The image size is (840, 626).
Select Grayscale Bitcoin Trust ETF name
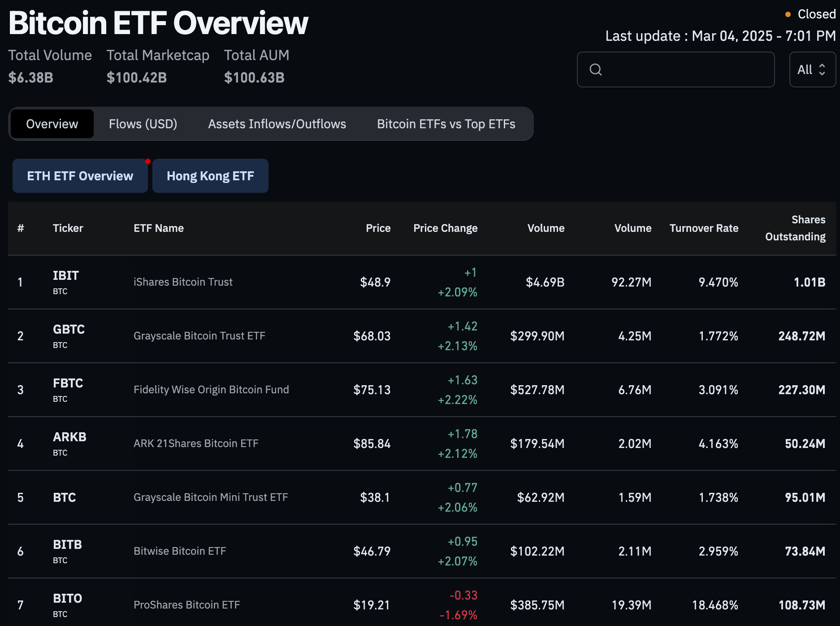[199, 336]
